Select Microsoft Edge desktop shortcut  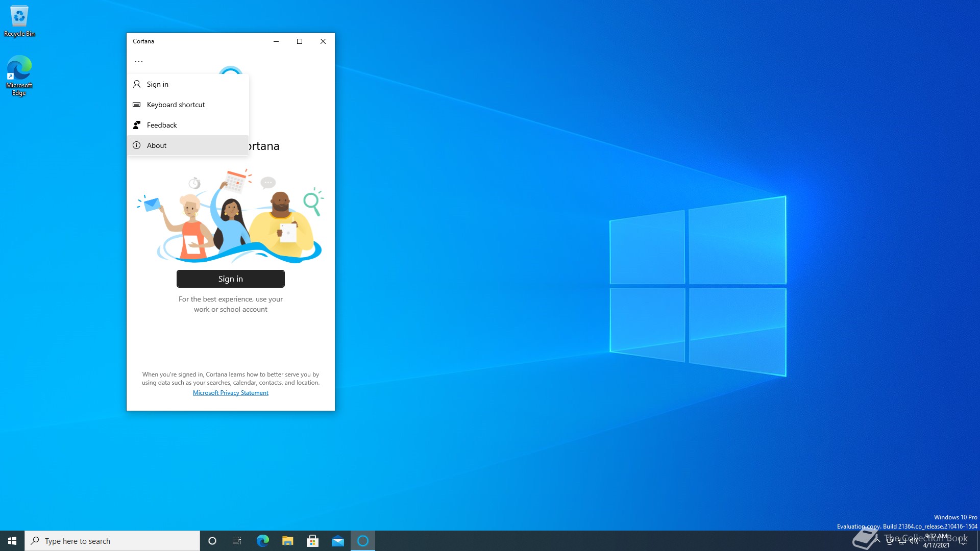coord(19,75)
